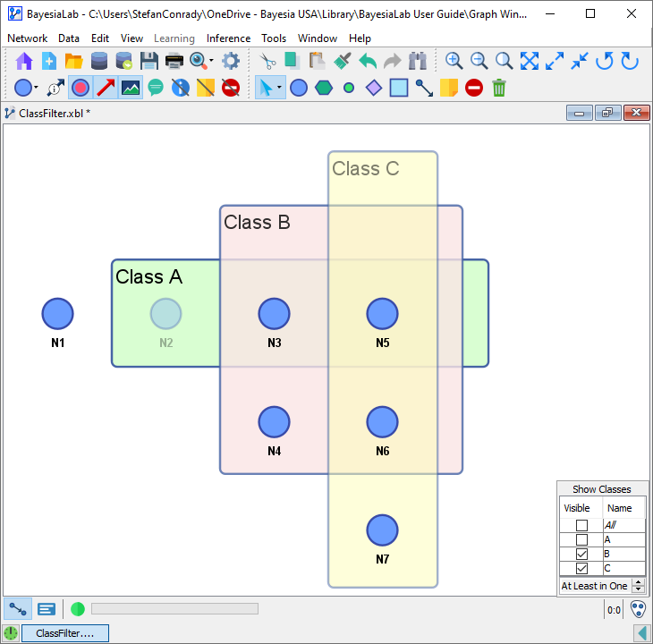Enable visibility for class A
Screen dimensions: 653x644
tap(581, 540)
